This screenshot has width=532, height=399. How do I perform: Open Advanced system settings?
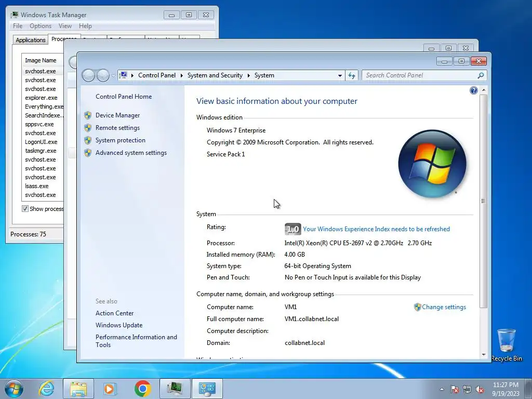(x=131, y=153)
